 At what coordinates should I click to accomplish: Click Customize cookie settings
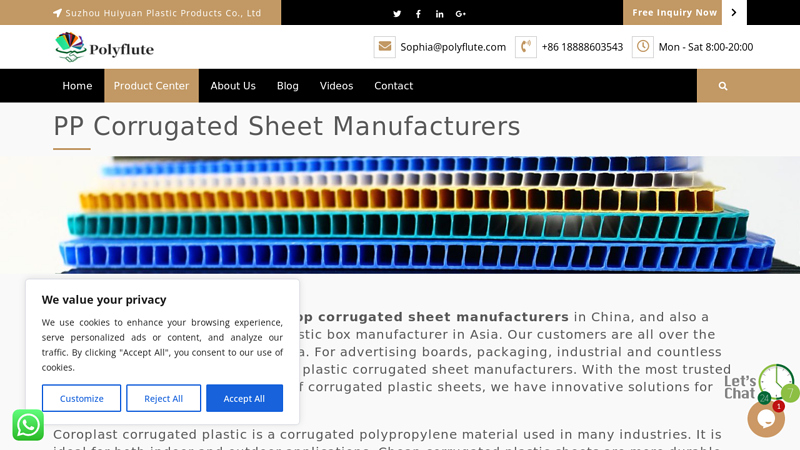pos(82,398)
